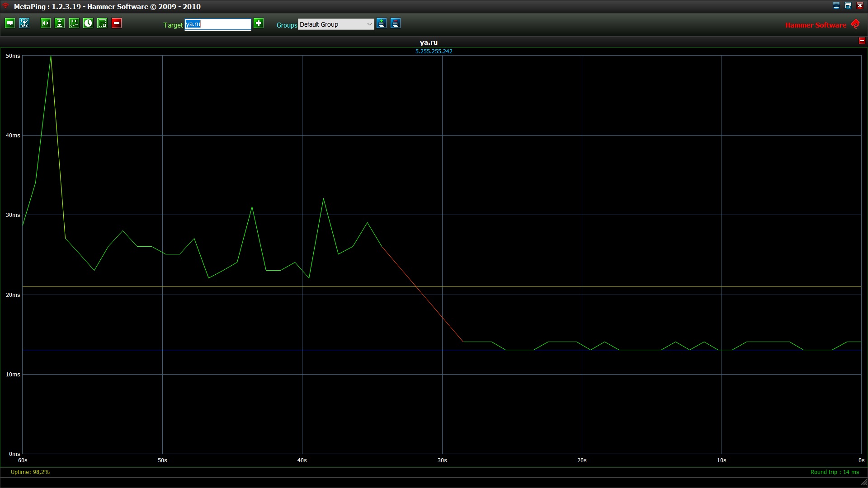Open the clock timing settings icon

pyautogui.click(x=88, y=23)
